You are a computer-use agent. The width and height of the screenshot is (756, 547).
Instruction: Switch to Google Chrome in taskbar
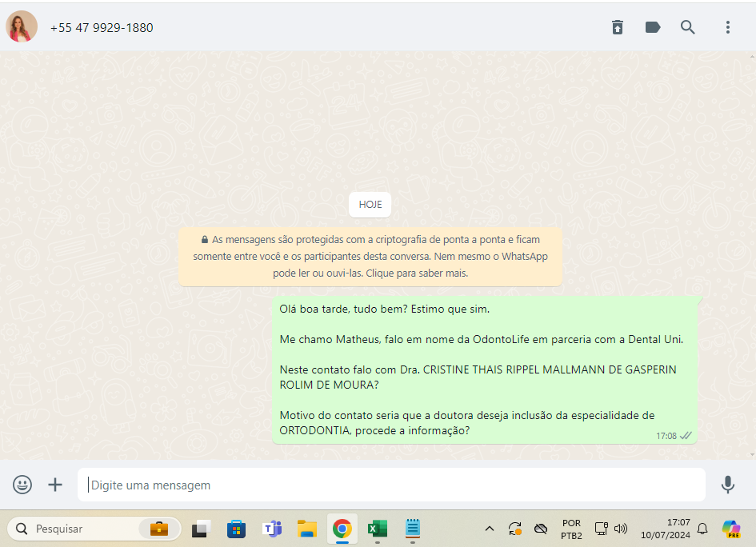coord(342,529)
